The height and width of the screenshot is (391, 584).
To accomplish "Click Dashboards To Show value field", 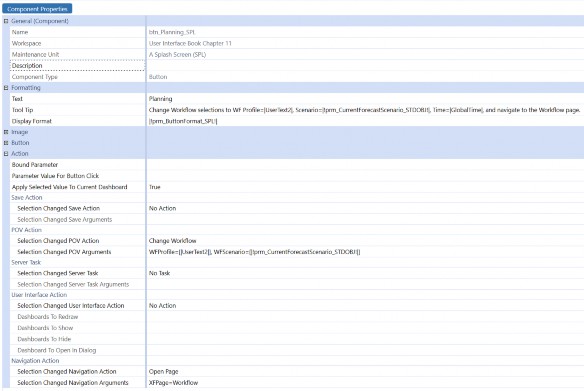I will (x=365, y=328).
